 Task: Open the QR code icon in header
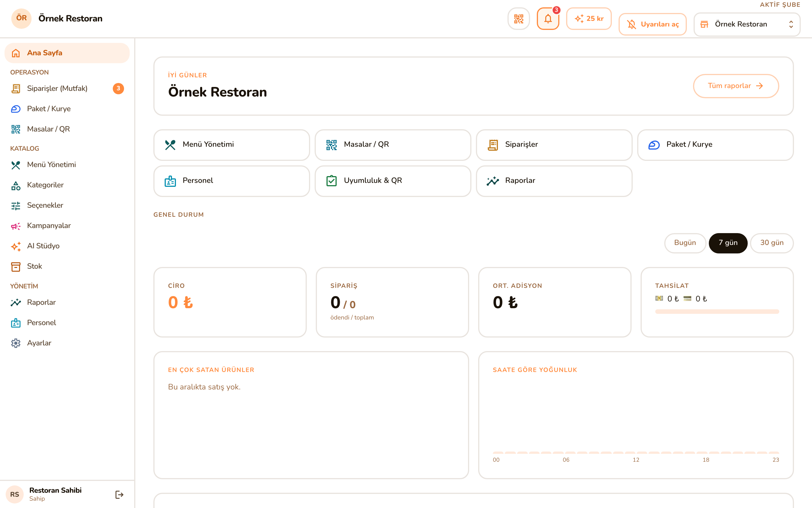[518, 19]
